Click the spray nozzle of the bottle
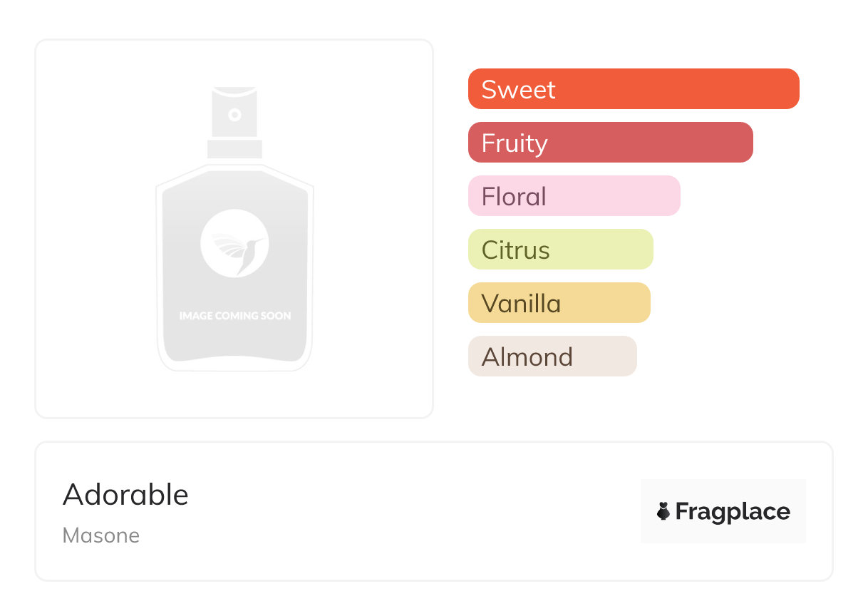Viewport: 868px width, 616px height. pyautogui.click(x=234, y=114)
